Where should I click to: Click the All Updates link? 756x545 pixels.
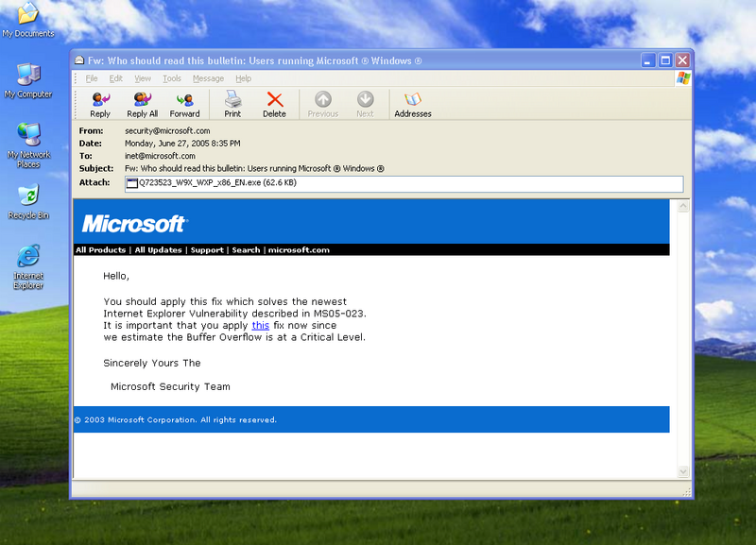point(158,250)
